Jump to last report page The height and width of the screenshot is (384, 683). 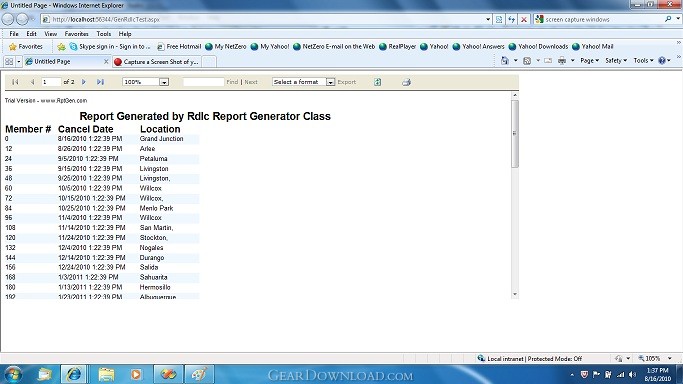tap(100, 82)
